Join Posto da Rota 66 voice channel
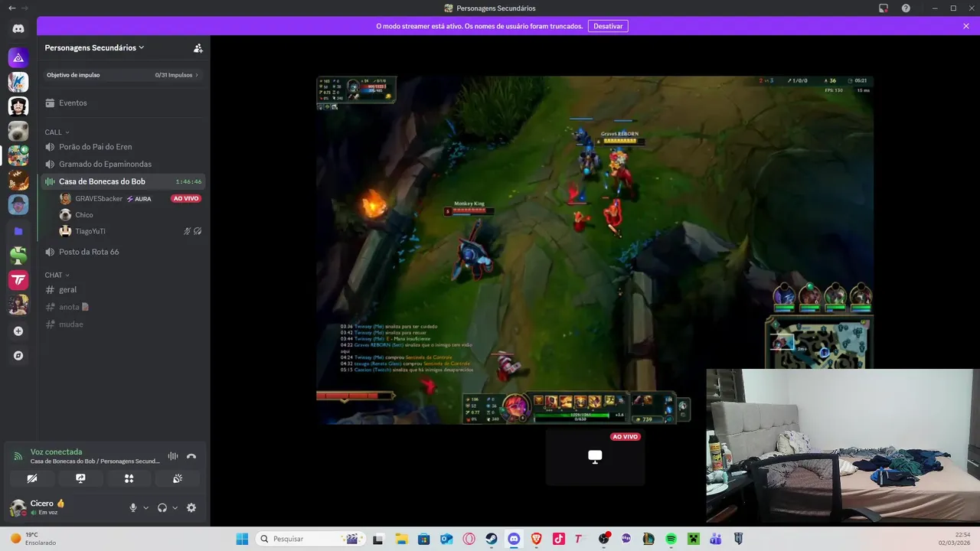The width and height of the screenshot is (980, 551). point(122,252)
